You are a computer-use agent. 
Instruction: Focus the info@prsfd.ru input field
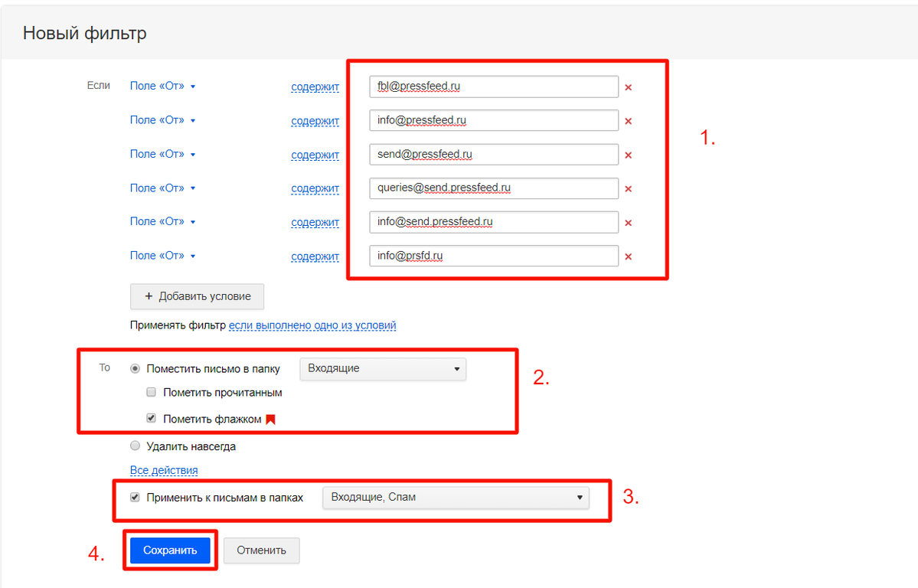494,256
